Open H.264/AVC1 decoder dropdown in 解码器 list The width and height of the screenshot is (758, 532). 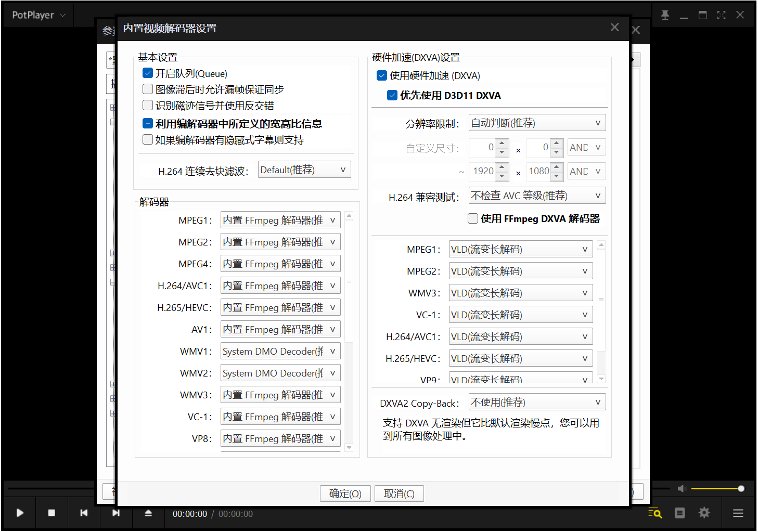point(280,286)
